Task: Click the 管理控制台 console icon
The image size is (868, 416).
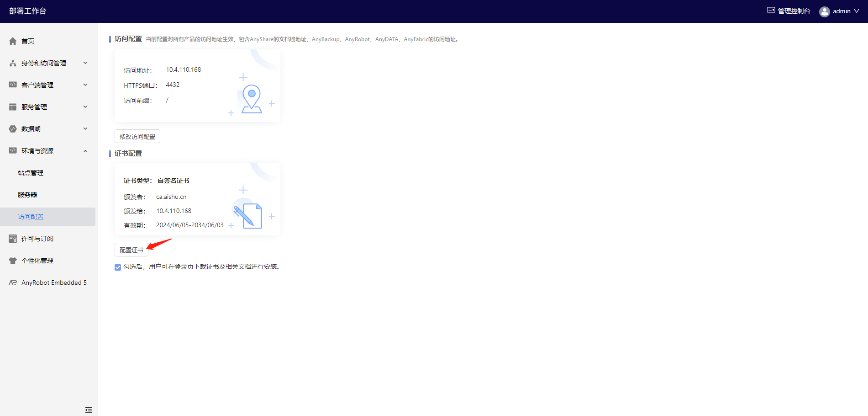Action: (x=771, y=11)
